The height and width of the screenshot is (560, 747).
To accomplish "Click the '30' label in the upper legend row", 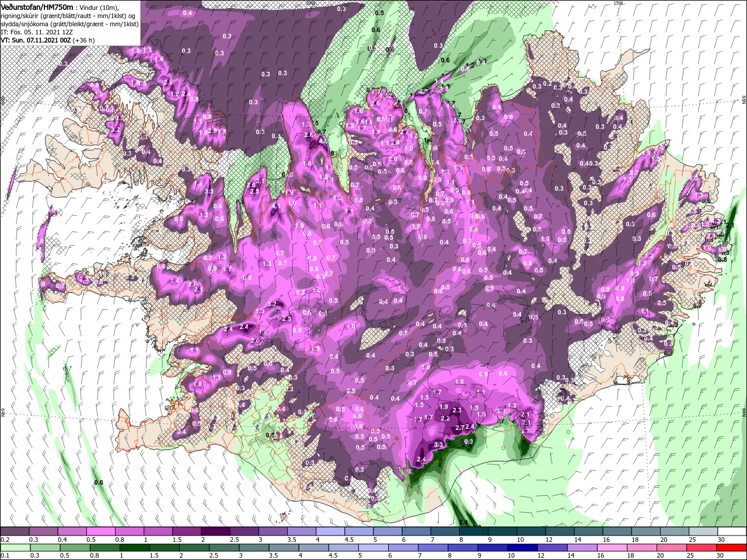I will coord(720,540).
